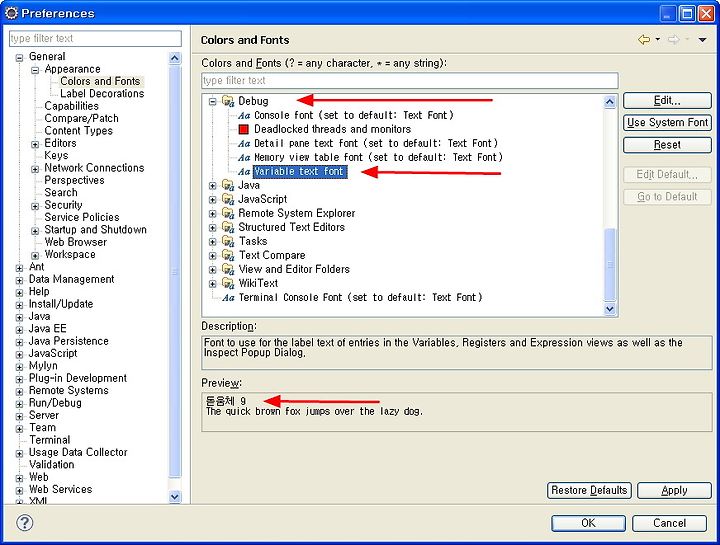Click the left pane filter text field
Image resolution: width=720 pixels, height=545 pixels.
(96, 39)
